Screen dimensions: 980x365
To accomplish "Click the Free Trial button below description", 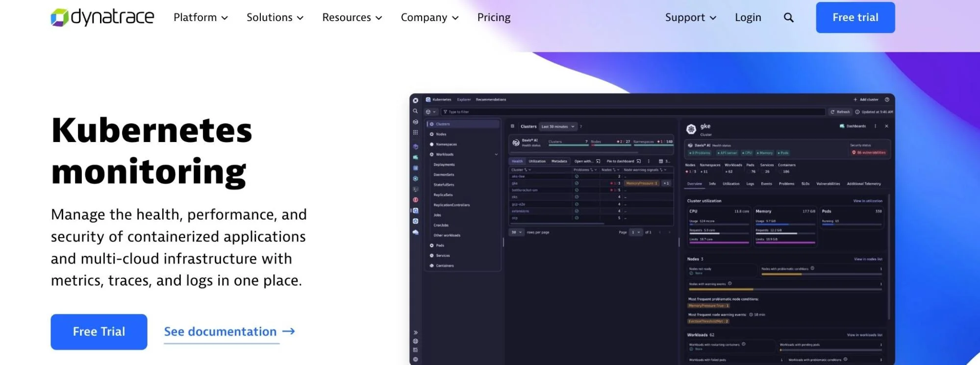I will point(99,332).
